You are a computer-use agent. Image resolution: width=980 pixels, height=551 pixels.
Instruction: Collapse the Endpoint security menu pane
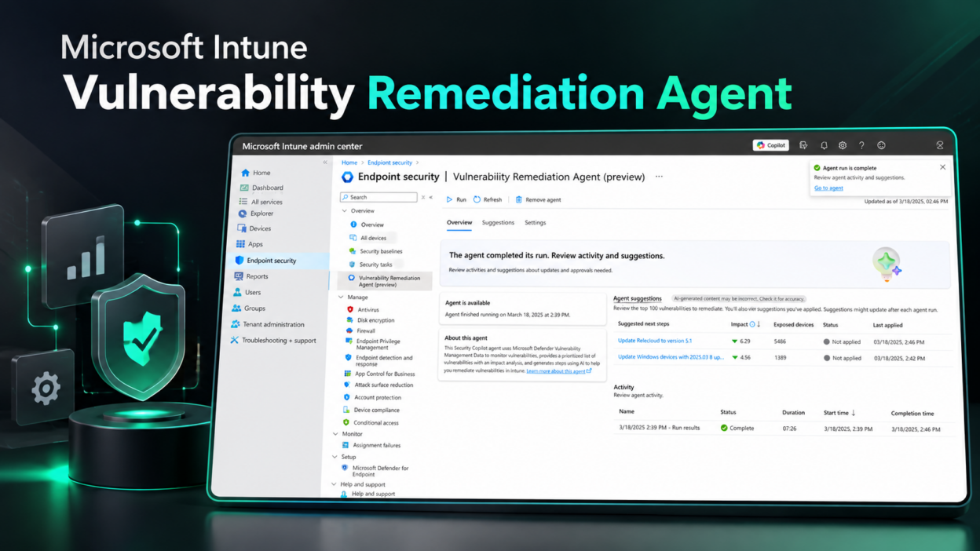[431, 197]
